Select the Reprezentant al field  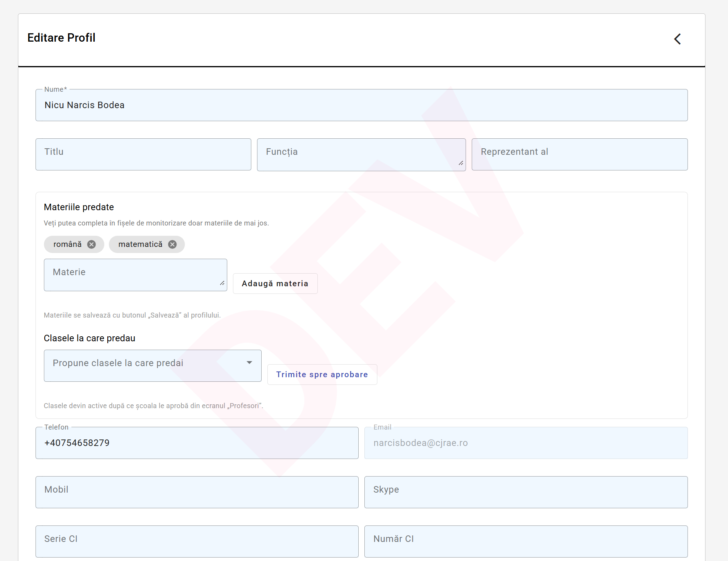[579, 154]
